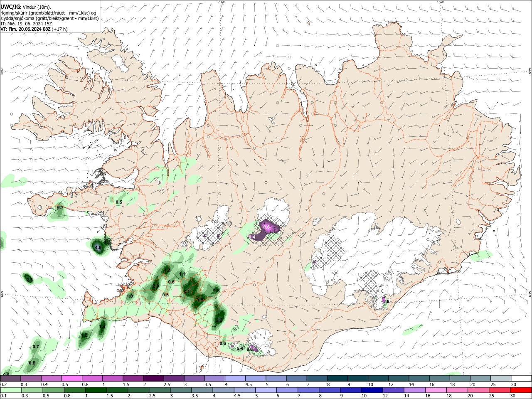
Task: Click the '20W' longitude label
Action: click(221, 2)
